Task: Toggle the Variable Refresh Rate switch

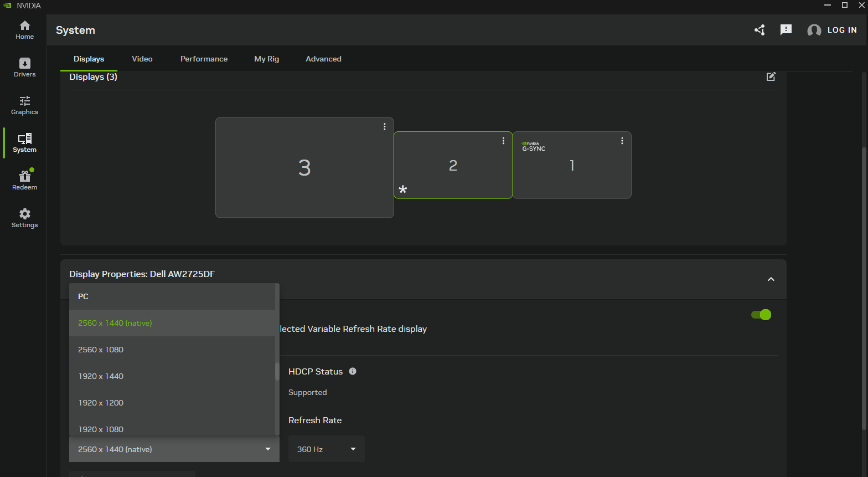Action: [761, 315]
